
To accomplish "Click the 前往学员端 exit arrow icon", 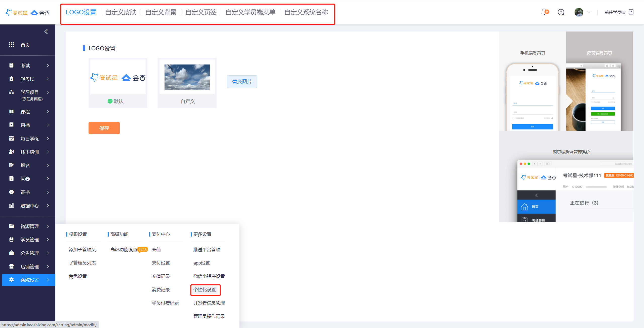I will coord(631,12).
